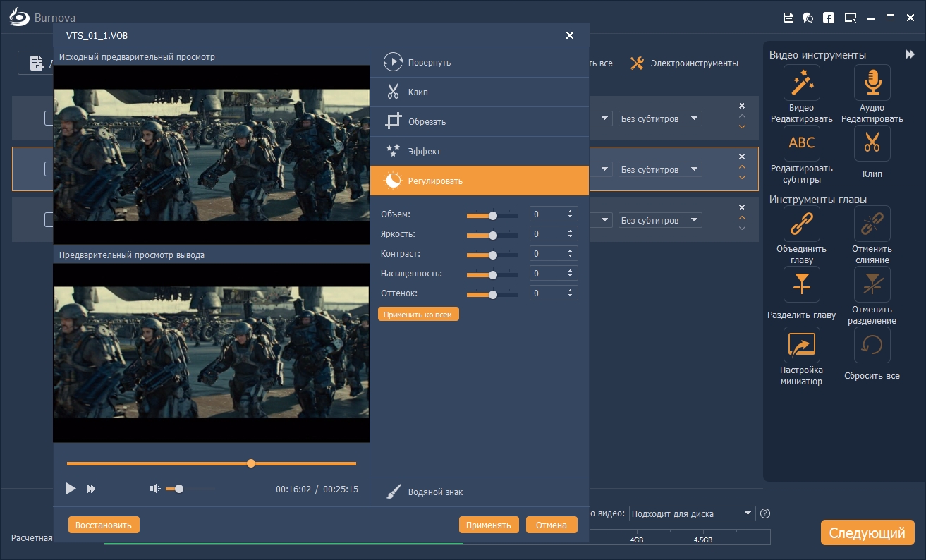Open the Обрезать section

point(480,122)
